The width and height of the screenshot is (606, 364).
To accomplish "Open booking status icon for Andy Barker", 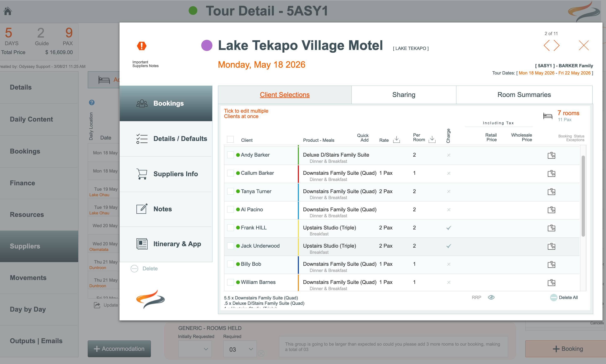I will point(551,155).
